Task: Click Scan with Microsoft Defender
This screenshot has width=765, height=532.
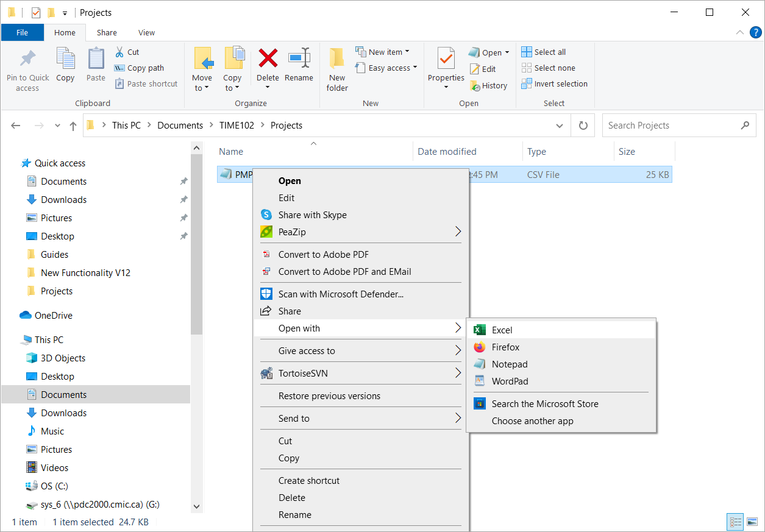Action: pos(333,294)
